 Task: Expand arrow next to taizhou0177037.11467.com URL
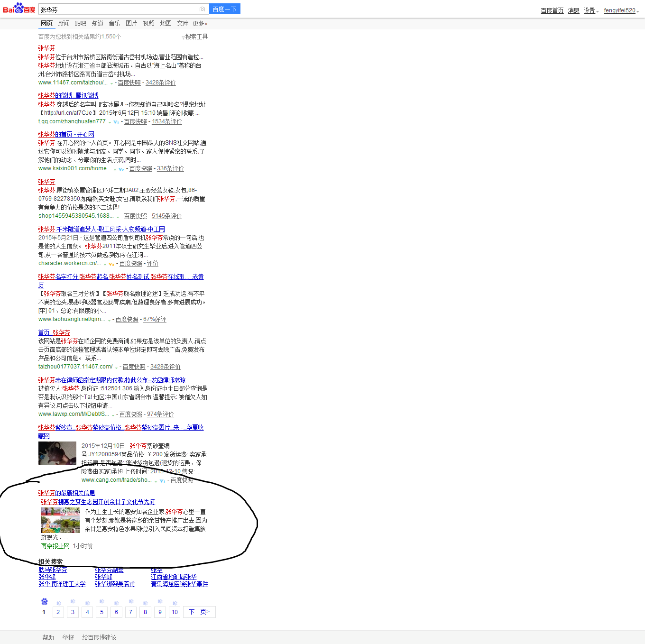point(116,368)
